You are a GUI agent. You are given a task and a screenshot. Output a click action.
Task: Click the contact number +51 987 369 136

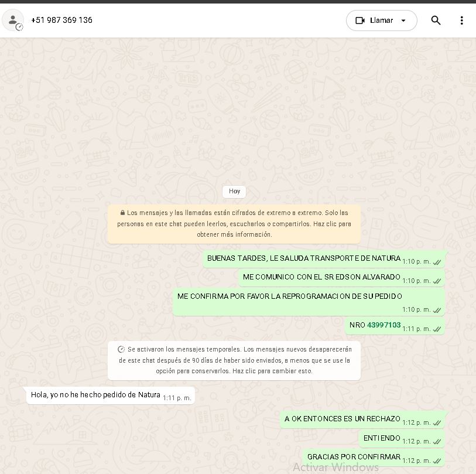(x=61, y=20)
